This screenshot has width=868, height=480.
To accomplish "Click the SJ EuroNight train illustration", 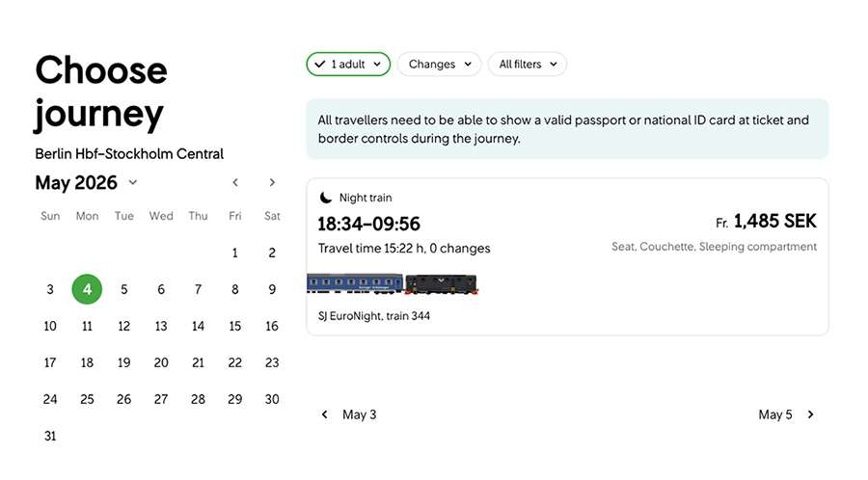I will [393, 283].
